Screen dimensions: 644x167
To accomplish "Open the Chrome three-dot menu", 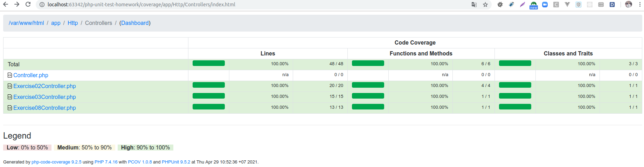I will point(640,5).
